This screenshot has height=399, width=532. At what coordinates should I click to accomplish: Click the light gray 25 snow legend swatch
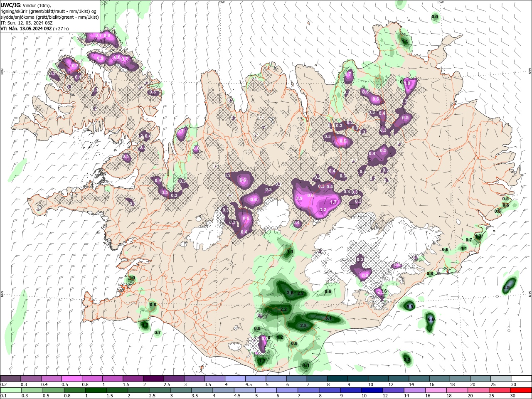point(501,379)
